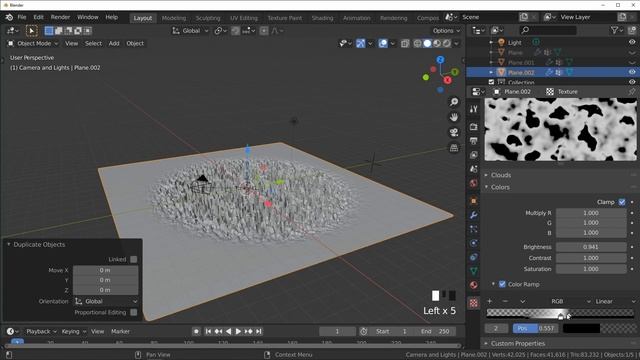Toggle the camera view gizmo

click(454, 132)
